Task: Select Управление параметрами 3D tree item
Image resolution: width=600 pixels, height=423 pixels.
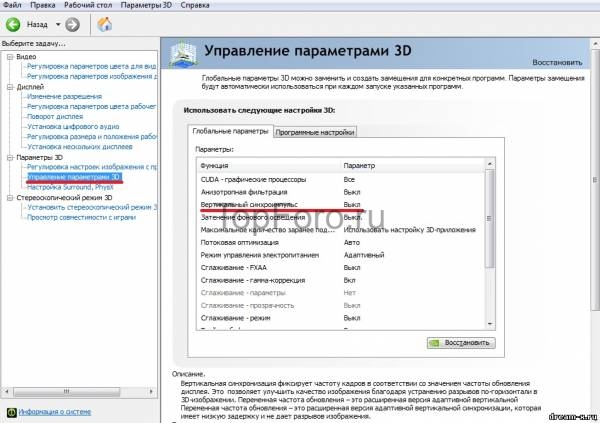Action: pyautogui.click(x=74, y=177)
